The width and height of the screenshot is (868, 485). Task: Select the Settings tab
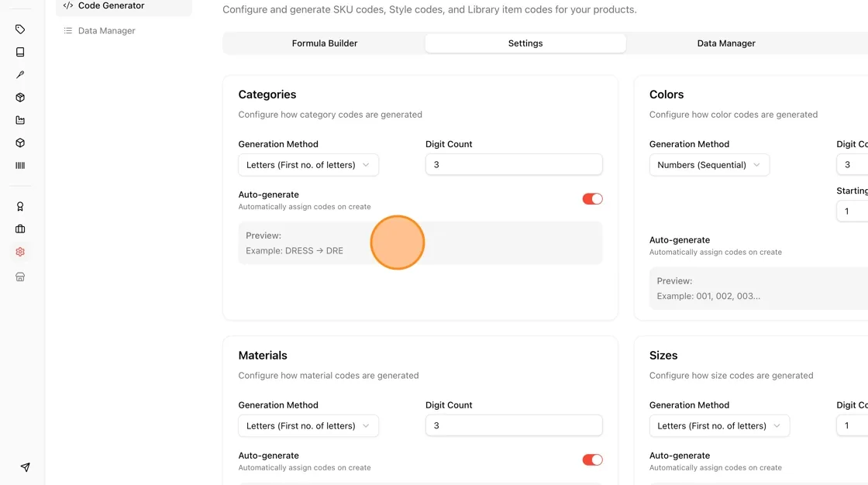coord(525,43)
